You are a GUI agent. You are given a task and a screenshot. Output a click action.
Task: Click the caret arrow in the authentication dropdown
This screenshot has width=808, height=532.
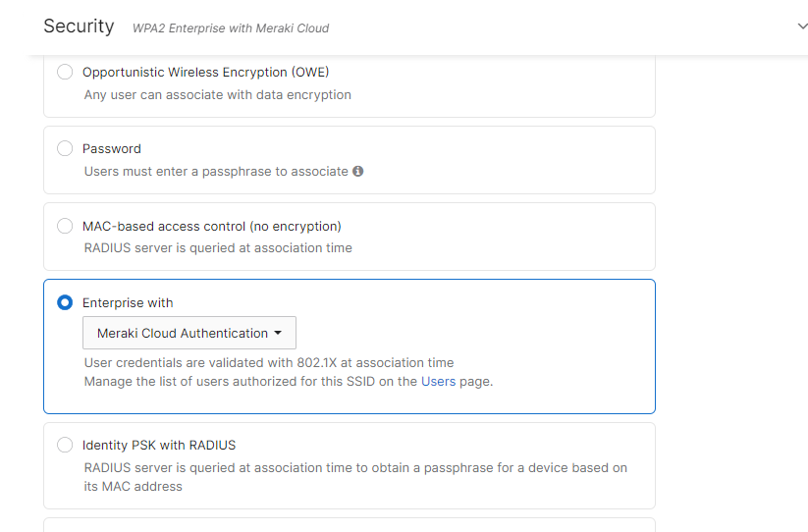click(x=278, y=334)
